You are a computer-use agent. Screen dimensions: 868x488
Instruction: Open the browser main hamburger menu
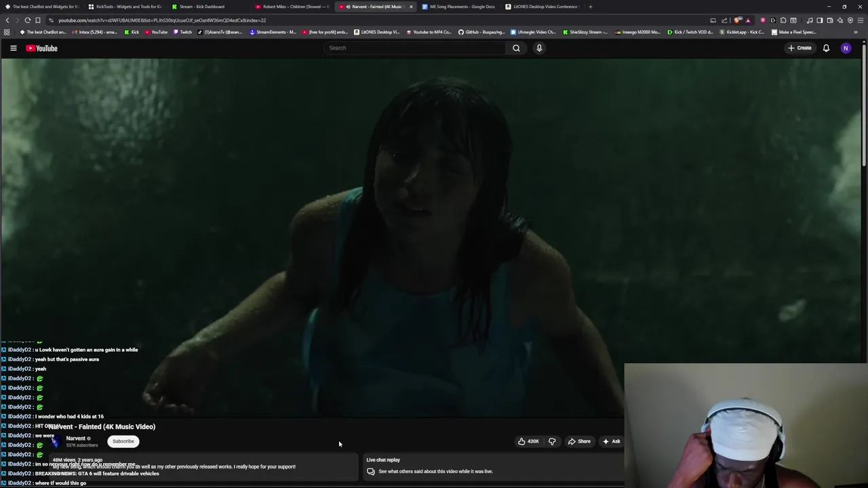click(x=861, y=20)
